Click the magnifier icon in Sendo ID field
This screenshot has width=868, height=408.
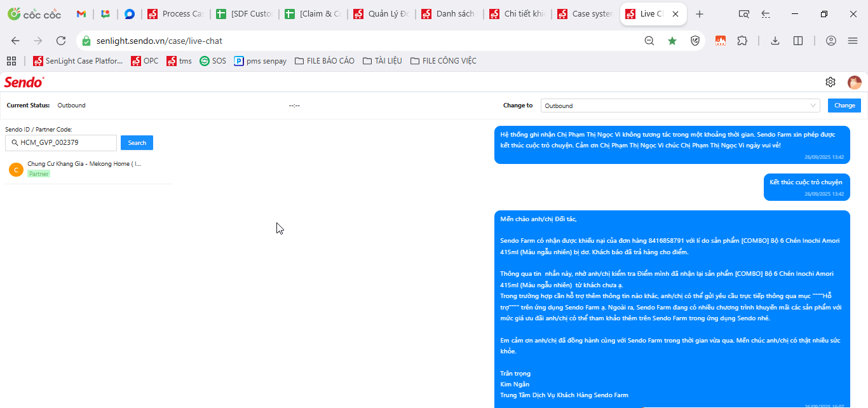[x=14, y=142]
